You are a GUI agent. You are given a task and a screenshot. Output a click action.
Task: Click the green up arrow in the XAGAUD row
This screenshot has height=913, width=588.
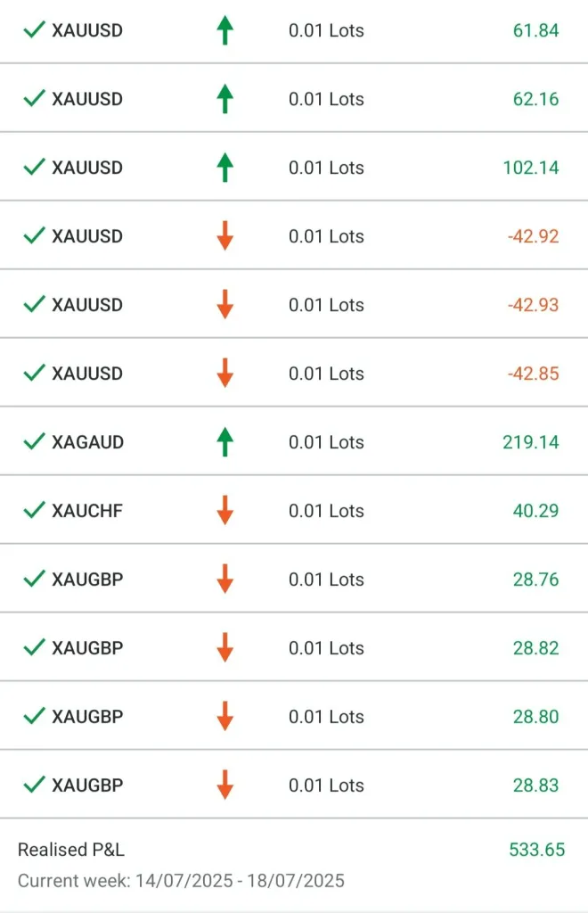click(225, 442)
